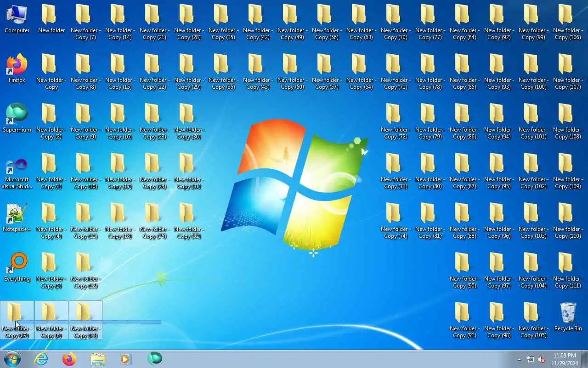
Task: Select the folder 'New folder - Copy (25)'
Action: click(x=155, y=221)
